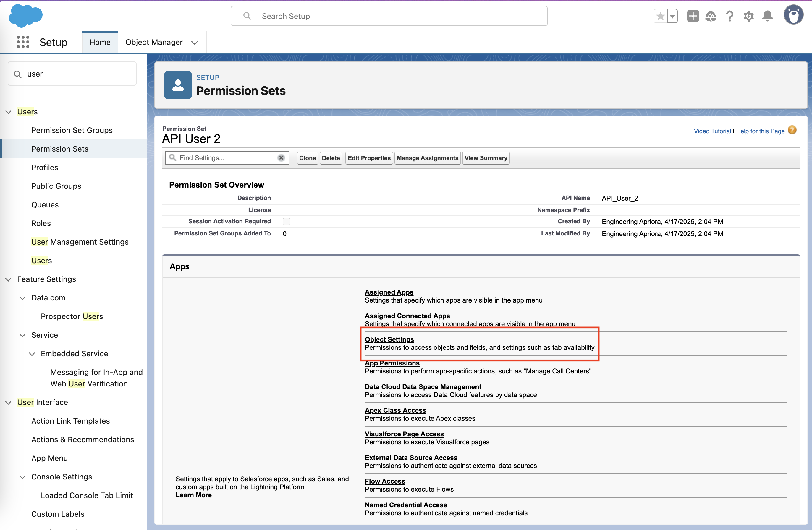Screen dimensions: 812x530
Task: Clear the Find Settings search box
Action: [x=281, y=158]
